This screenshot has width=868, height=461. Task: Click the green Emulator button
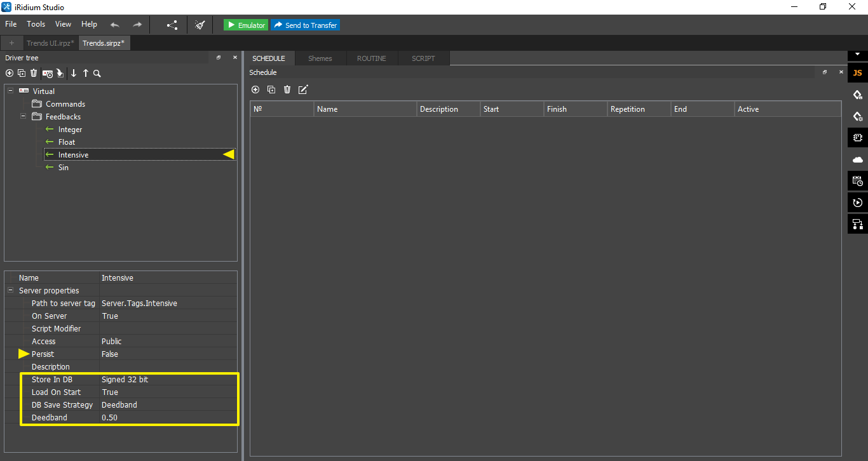(246, 25)
